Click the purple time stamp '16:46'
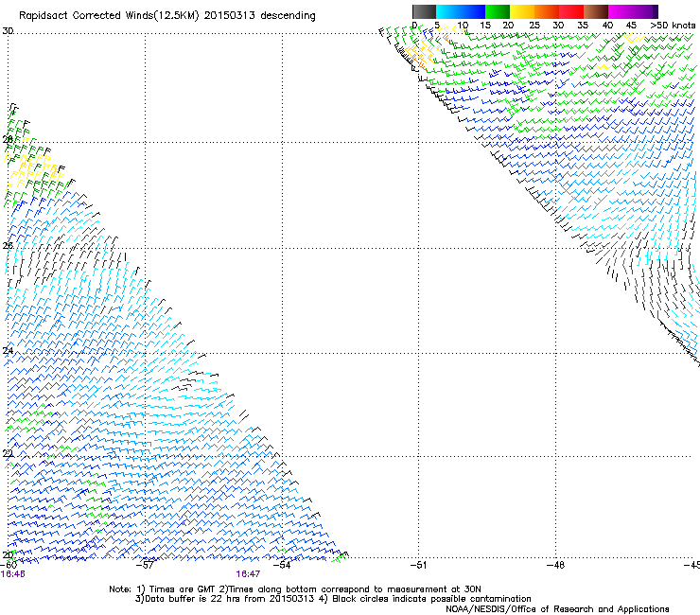This screenshot has height=615, width=700. coord(13,574)
